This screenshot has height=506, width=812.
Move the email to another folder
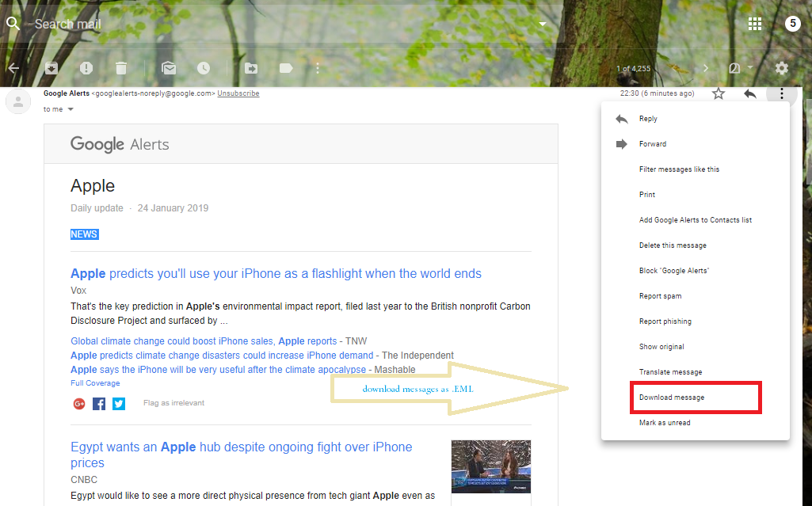(x=250, y=68)
